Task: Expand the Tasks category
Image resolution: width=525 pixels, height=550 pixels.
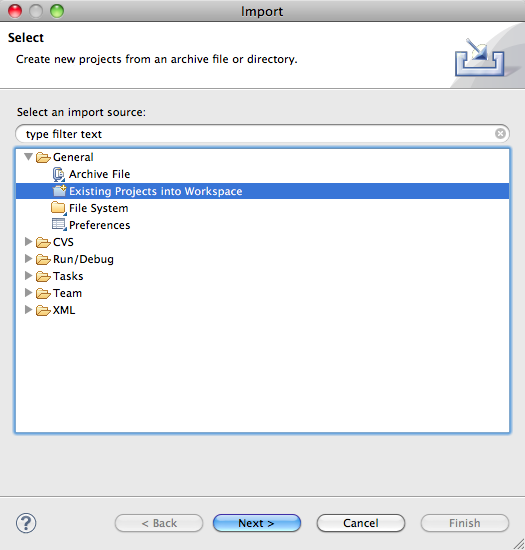Action: click(28, 276)
